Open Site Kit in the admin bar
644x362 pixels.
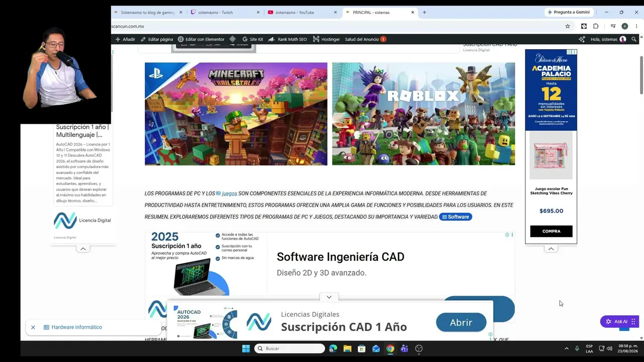253,39
